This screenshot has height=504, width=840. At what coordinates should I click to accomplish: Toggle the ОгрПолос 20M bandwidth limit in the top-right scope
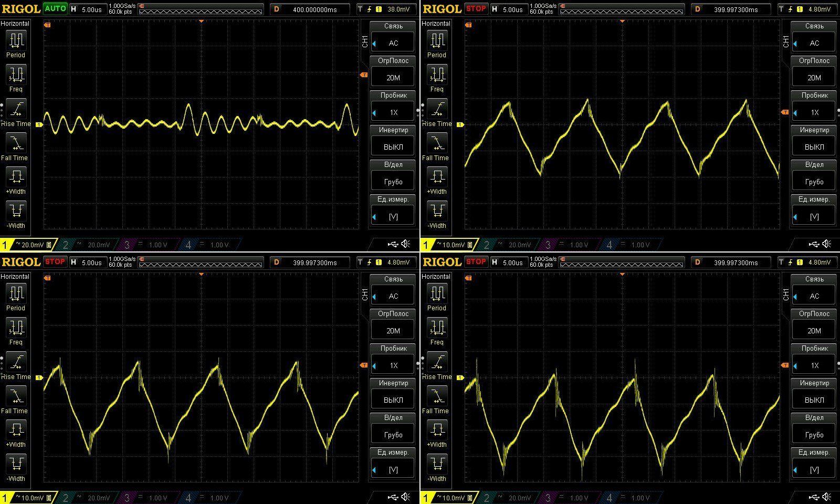pos(814,78)
